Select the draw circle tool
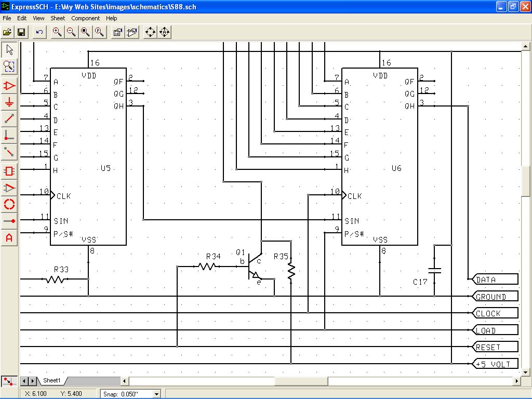This screenshot has width=532, height=399. [9, 204]
